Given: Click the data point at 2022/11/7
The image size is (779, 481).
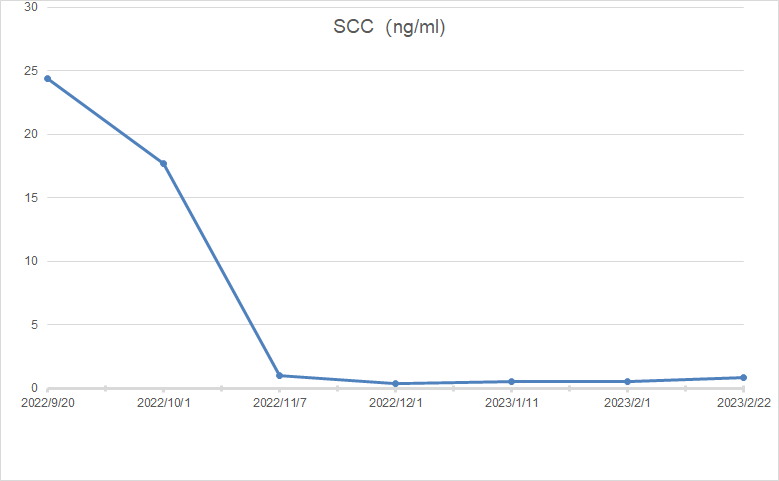Looking at the screenshot, I should pos(280,375).
